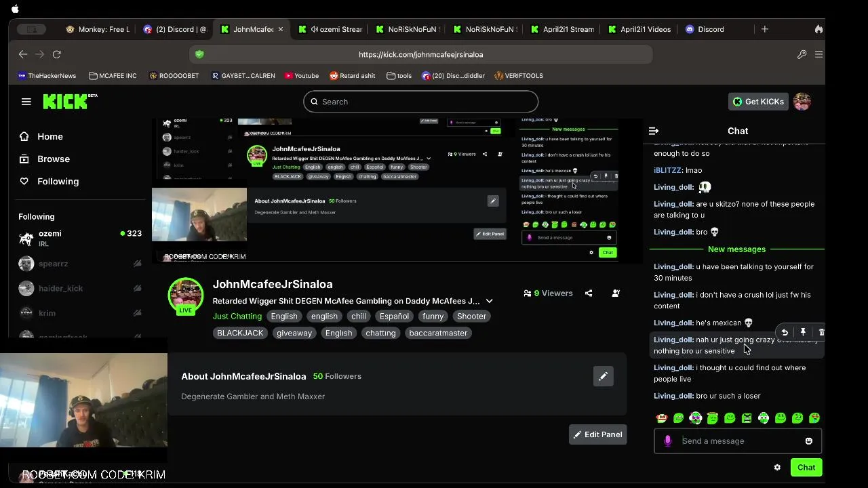Open TheHackerNews bookmark
868x488 pixels.
[47, 76]
